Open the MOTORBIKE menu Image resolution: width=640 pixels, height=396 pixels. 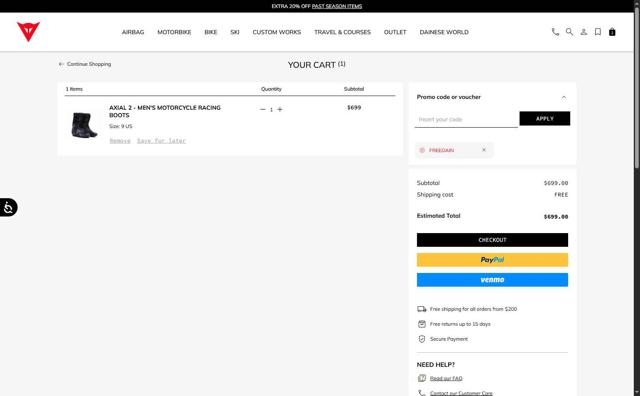point(174,32)
